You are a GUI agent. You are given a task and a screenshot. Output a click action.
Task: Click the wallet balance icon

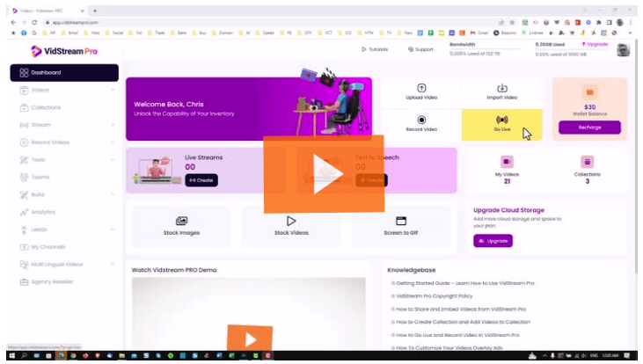(x=589, y=92)
